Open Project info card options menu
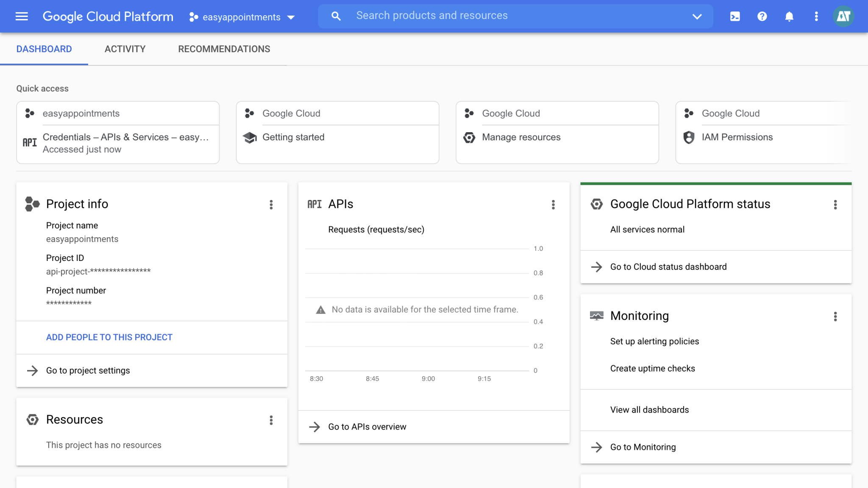The height and width of the screenshot is (488, 868). (x=271, y=205)
